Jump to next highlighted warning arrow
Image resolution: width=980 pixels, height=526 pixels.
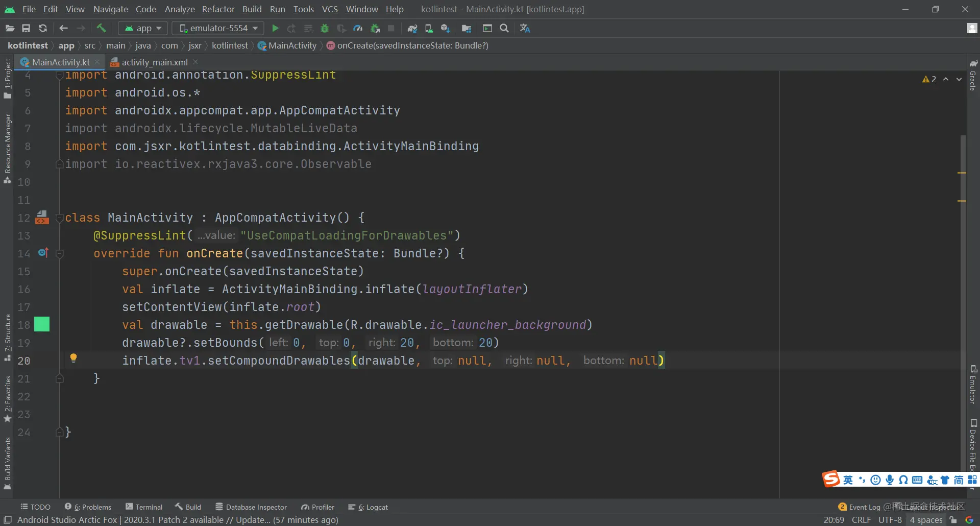click(959, 79)
